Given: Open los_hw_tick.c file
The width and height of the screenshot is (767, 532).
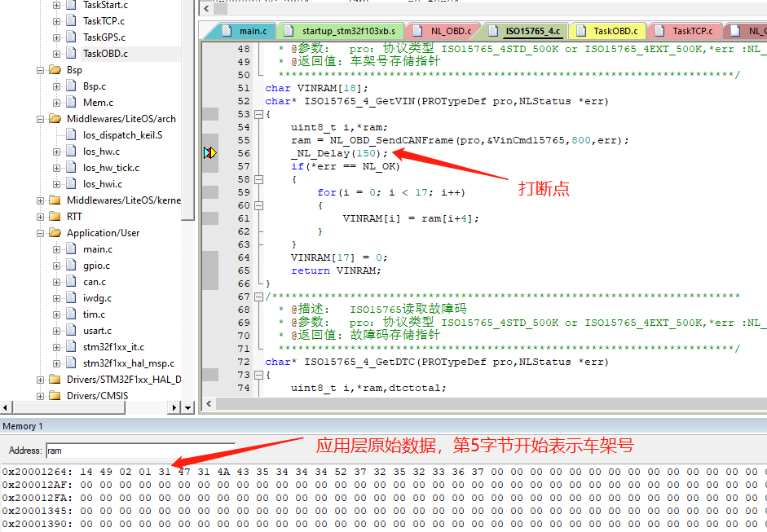Looking at the screenshot, I should pyautogui.click(x=111, y=168).
